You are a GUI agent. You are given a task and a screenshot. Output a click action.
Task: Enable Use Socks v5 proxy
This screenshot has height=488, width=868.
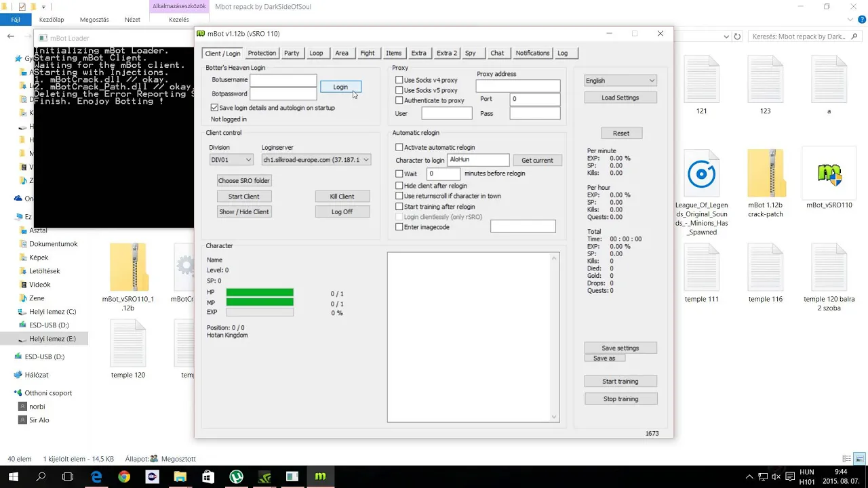click(x=399, y=90)
